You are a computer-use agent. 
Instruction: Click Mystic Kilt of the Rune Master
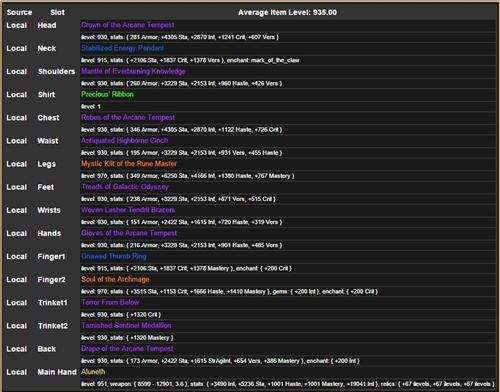(129, 164)
